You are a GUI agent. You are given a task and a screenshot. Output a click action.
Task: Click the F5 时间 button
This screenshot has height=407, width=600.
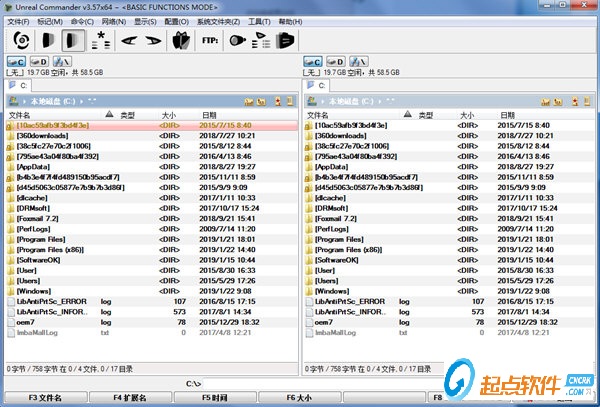click(215, 397)
